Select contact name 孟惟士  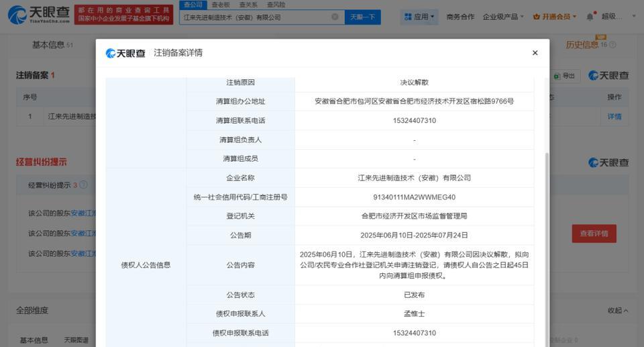point(414,313)
